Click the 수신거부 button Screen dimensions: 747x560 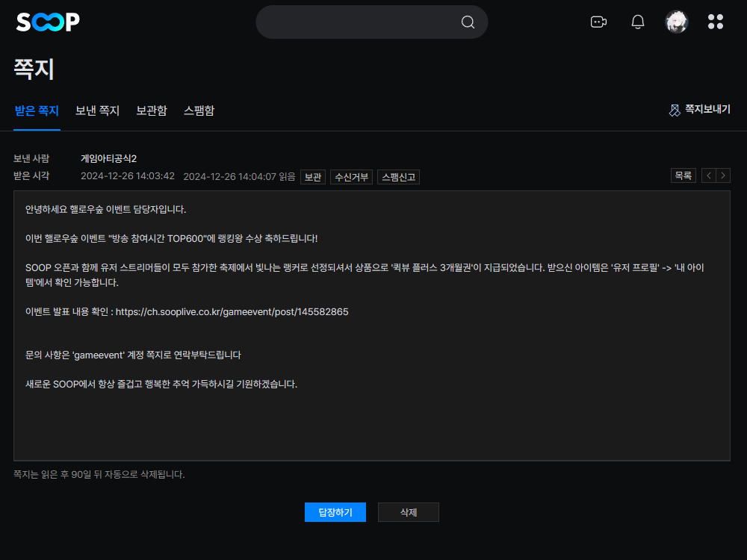click(x=352, y=177)
